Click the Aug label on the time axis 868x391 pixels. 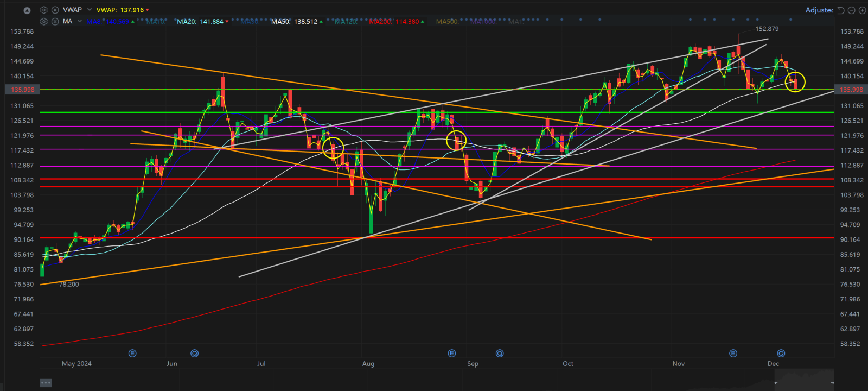click(368, 364)
